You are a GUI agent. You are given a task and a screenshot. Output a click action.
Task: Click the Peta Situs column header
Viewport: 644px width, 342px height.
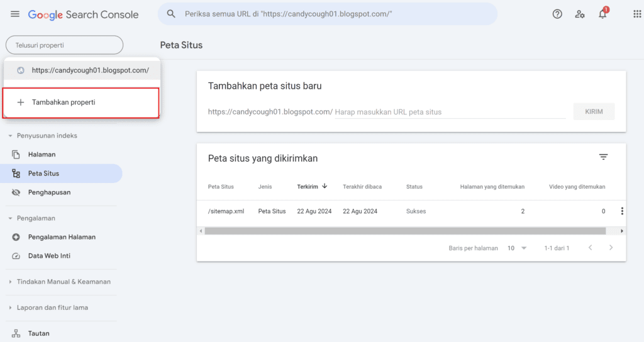(x=221, y=186)
